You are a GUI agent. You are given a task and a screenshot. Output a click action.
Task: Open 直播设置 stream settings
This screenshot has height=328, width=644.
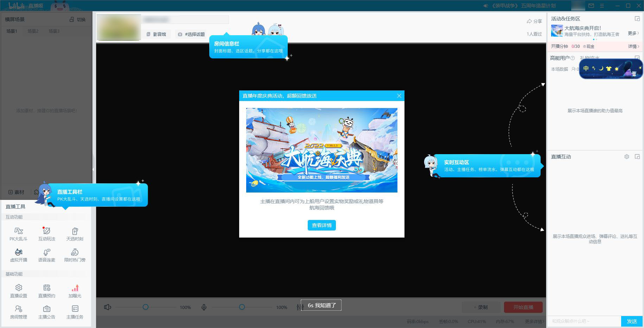(x=18, y=290)
